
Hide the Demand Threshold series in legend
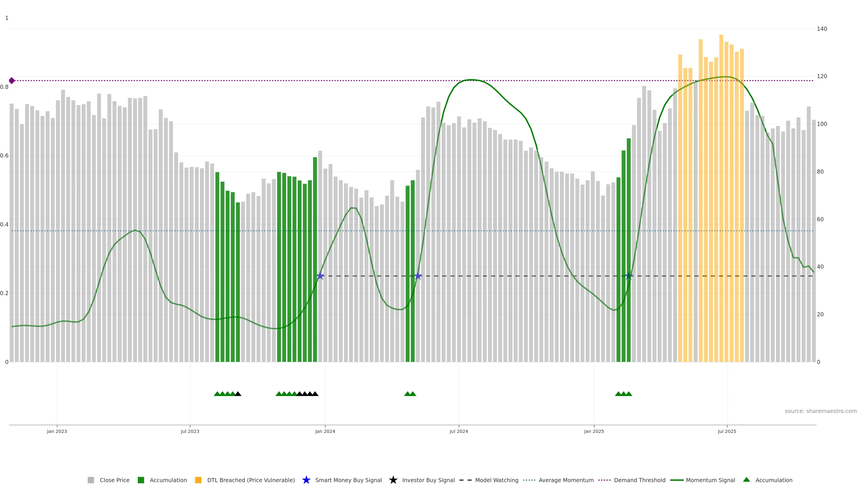click(639, 480)
